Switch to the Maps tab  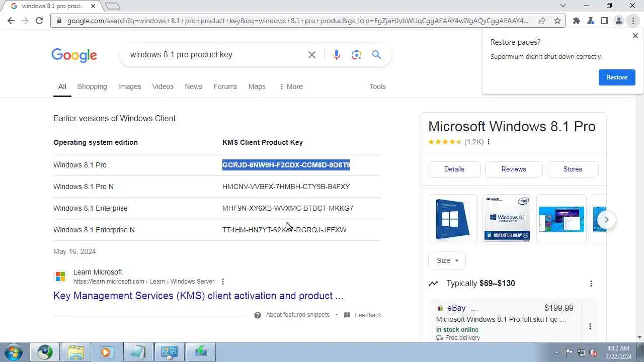[x=257, y=86]
